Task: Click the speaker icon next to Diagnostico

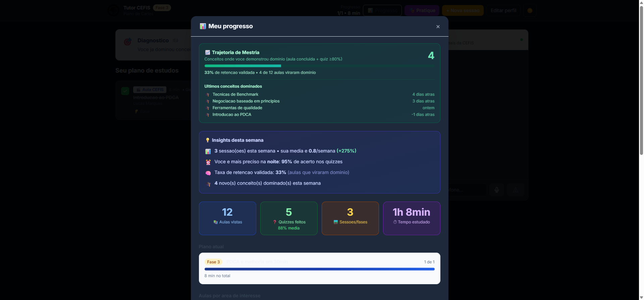Action: pos(175,40)
